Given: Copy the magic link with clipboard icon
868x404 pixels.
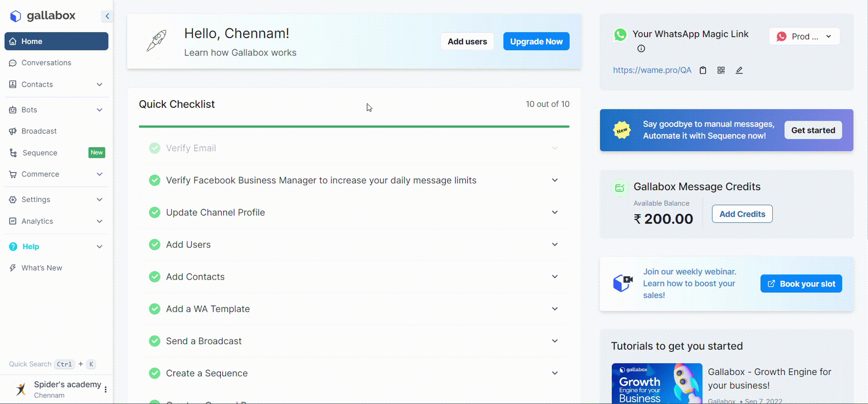Looking at the screenshot, I should click(703, 70).
